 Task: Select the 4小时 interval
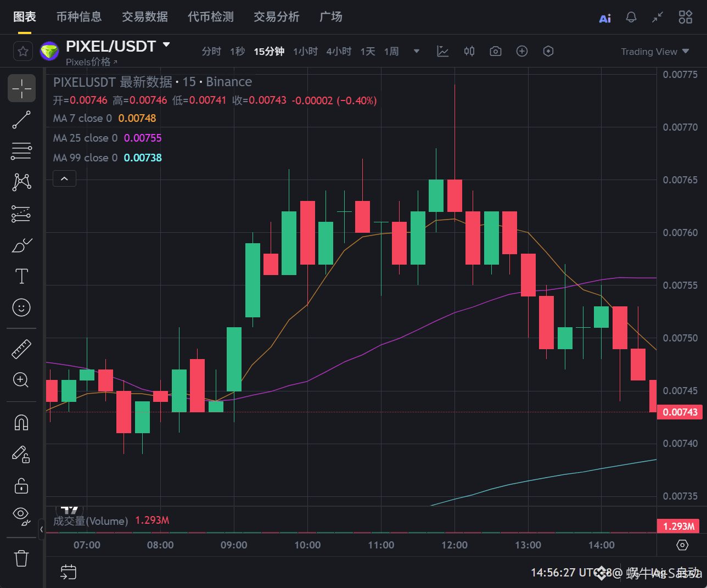coord(339,52)
